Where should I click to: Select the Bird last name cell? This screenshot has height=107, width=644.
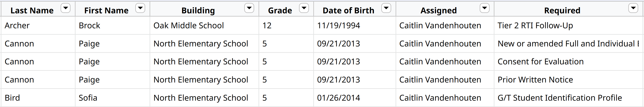[38, 98]
